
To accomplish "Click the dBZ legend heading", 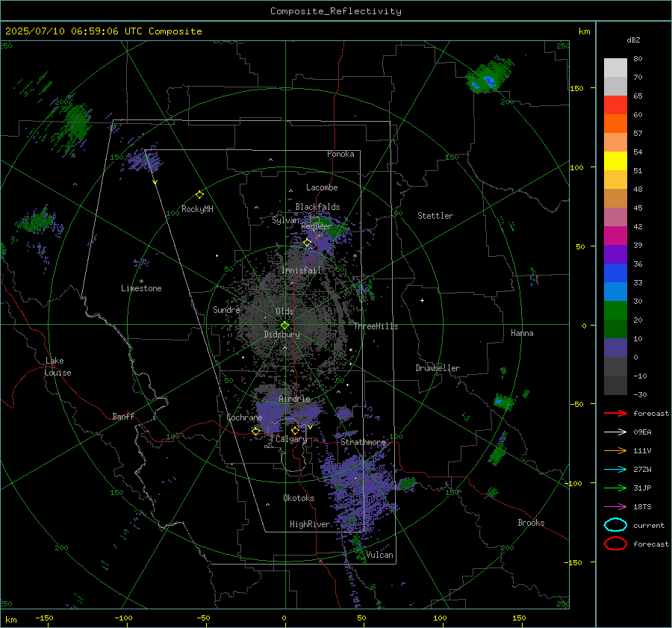I will tap(633, 40).
